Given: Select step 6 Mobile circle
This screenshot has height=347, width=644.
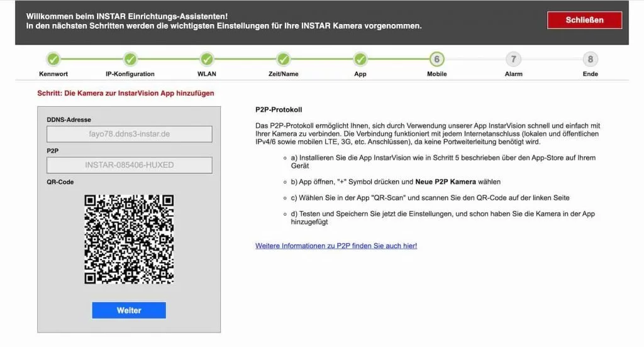Looking at the screenshot, I should (436, 59).
